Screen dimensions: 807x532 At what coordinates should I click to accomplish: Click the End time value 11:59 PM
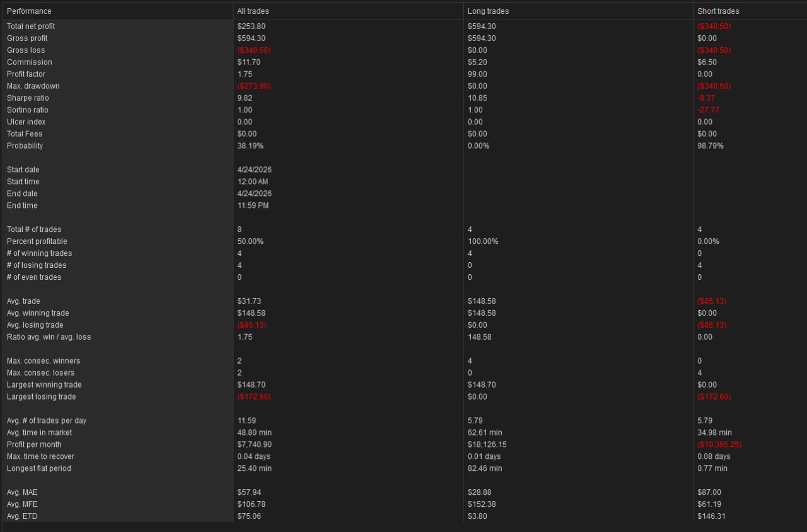(252, 206)
